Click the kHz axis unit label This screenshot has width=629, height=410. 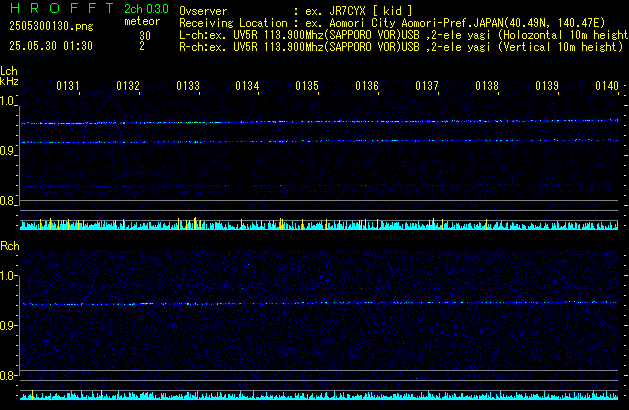(x=9, y=81)
